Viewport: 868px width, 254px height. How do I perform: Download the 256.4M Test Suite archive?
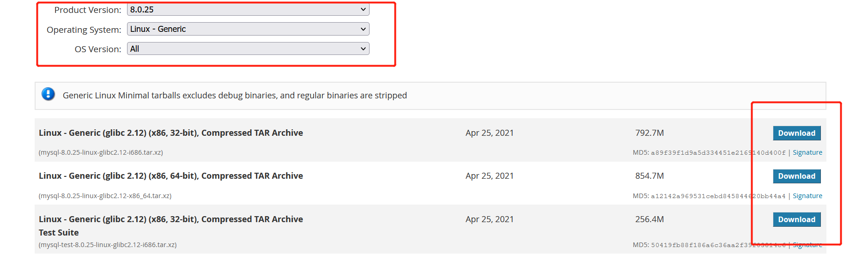tap(796, 219)
